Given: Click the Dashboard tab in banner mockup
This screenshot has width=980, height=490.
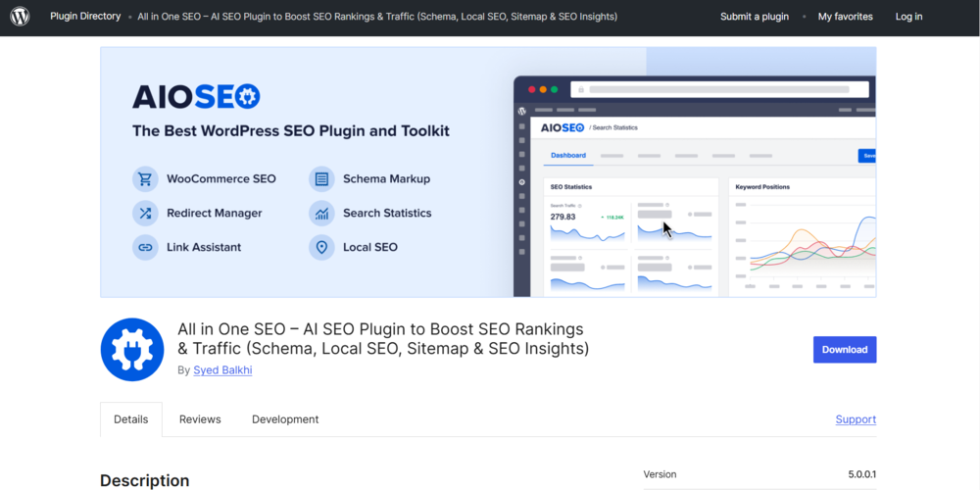Looking at the screenshot, I should (568, 155).
